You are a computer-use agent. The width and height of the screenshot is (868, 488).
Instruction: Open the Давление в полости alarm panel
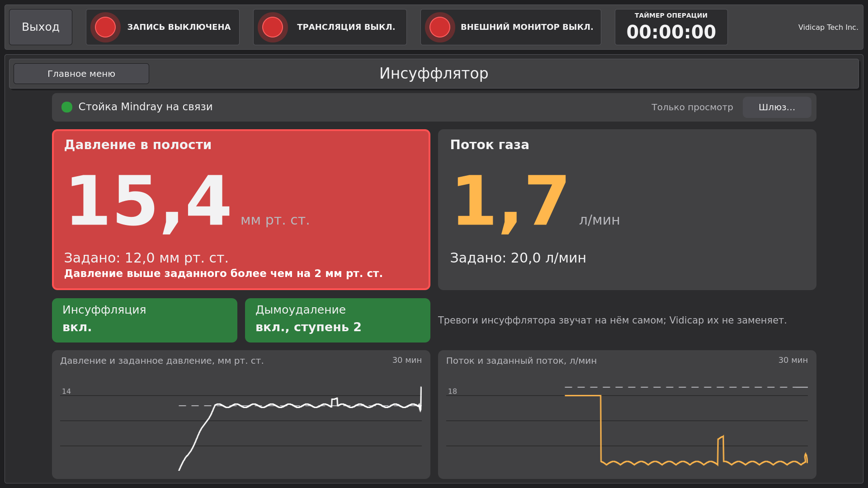241,210
